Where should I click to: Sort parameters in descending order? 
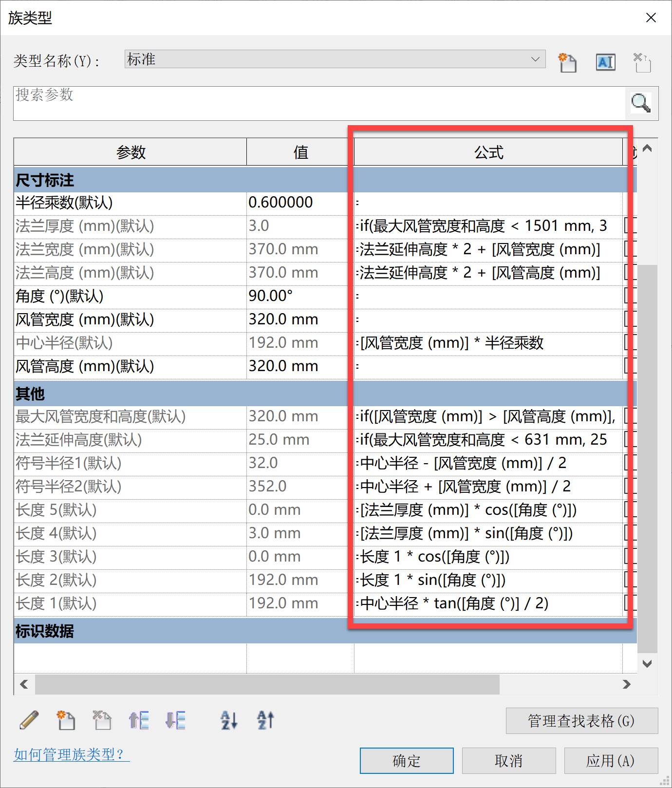point(265,720)
